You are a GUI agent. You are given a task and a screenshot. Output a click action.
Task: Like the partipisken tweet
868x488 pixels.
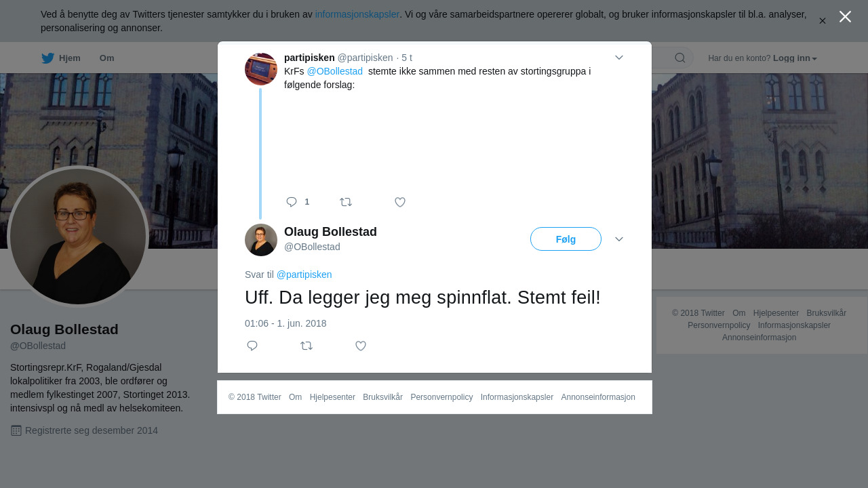click(400, 202)
